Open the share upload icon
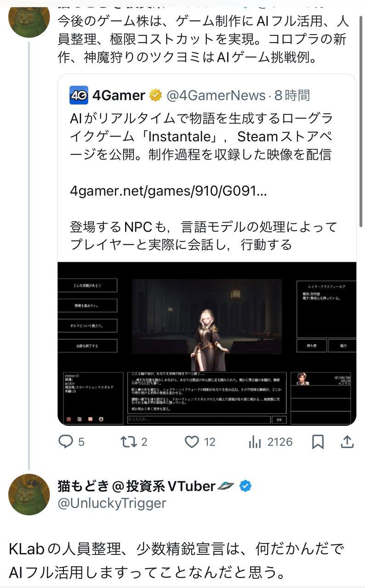The image size is (365, 588). 348,442
